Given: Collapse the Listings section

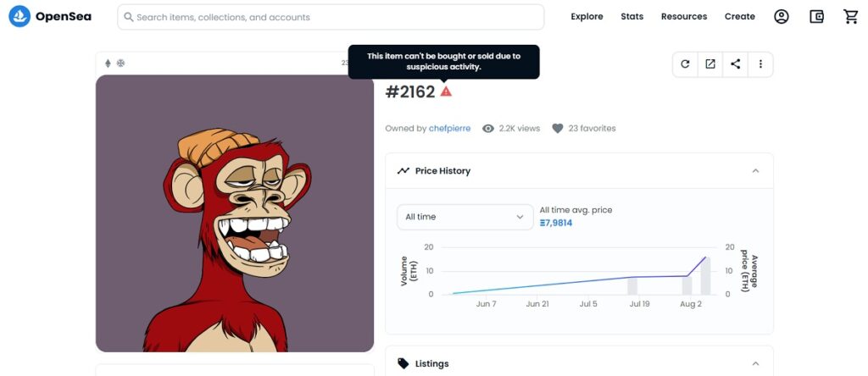Looking at the screenshot, I should 755,364.
